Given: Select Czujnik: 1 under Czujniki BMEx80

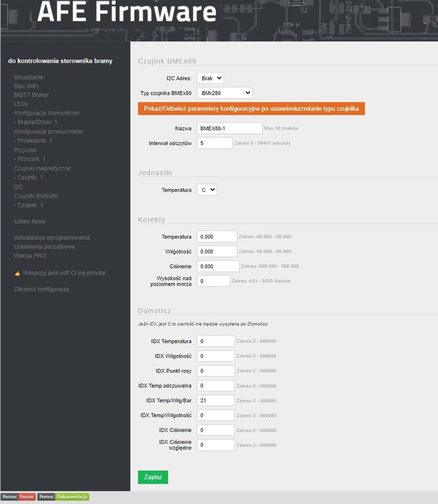Looking at the screenshot, I should coord(30,205).
